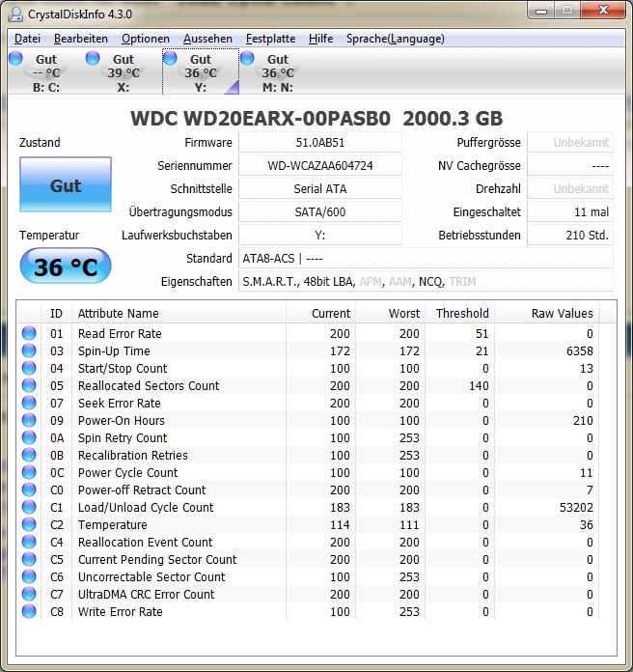
Task: Click the blue status orb for drive M: N:
Action: point(247,58)
